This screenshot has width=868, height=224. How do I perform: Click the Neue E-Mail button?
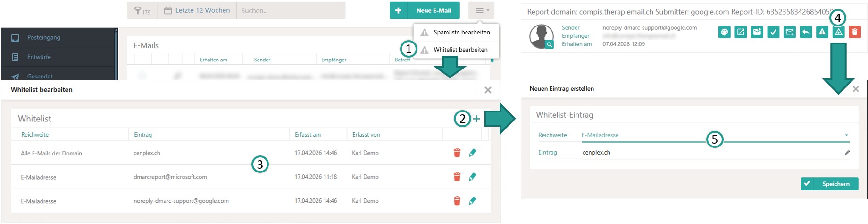(x=425, y=10)
